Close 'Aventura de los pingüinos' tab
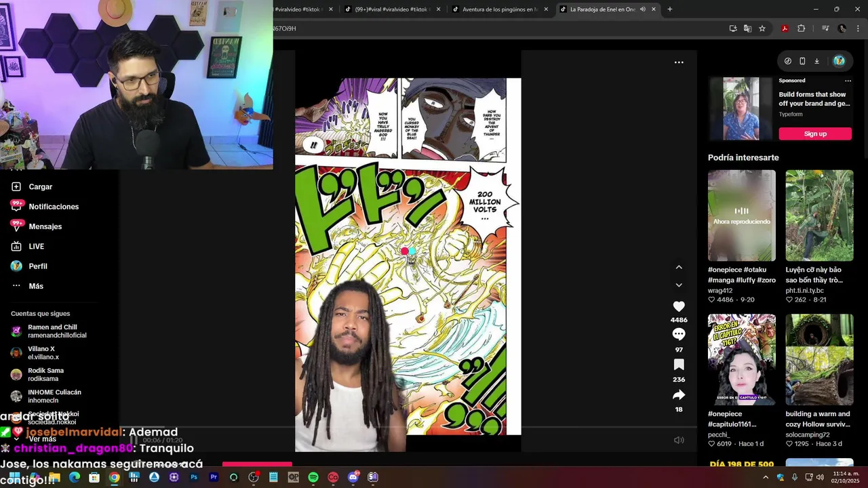 coord(546,9)
